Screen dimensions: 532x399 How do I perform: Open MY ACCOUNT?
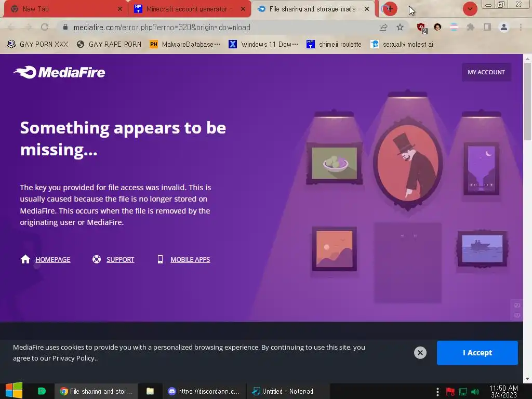486,72
